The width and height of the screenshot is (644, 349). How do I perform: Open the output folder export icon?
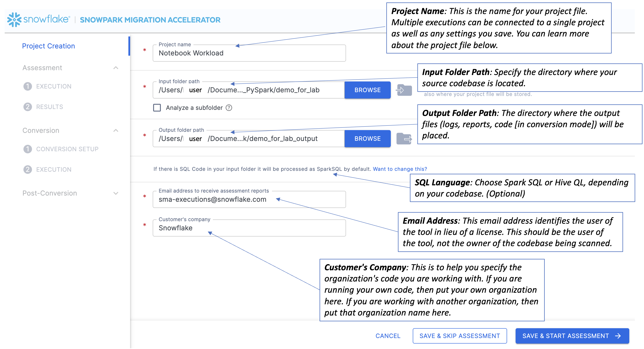coord(404,139)
